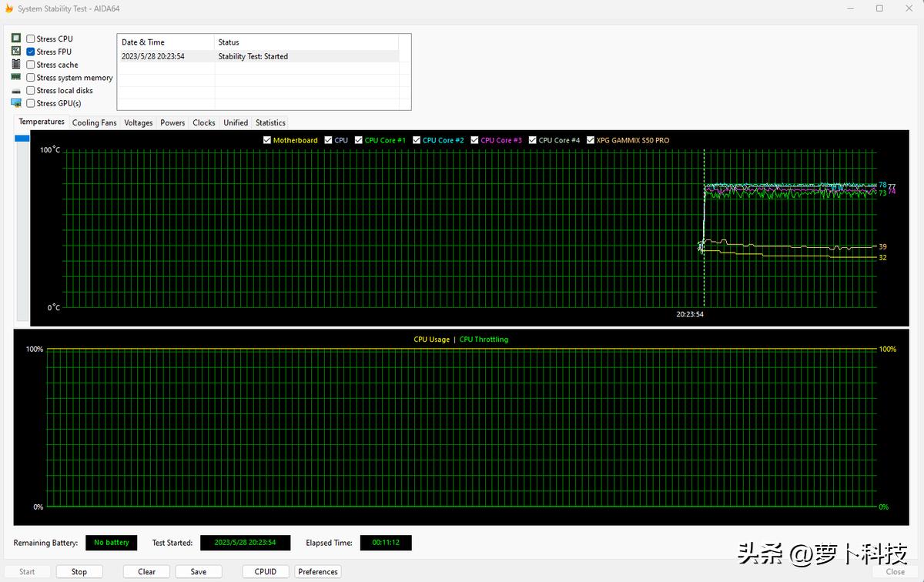Image resolution: width=924 pixels, height=582 pixels.
Task: Hide the XPG GAMMIX S50 PRO series
Action: [x=591, y=140]
